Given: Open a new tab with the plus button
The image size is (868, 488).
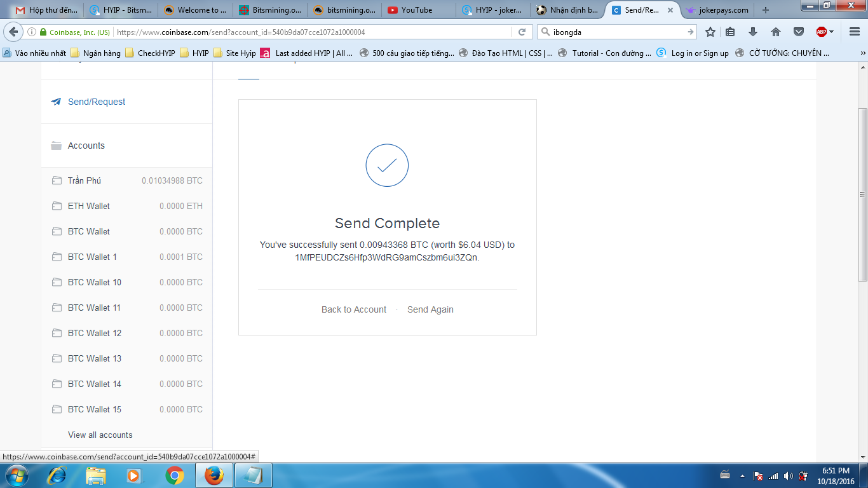Looking at the screenshot, I should click(x=766, y=10).
